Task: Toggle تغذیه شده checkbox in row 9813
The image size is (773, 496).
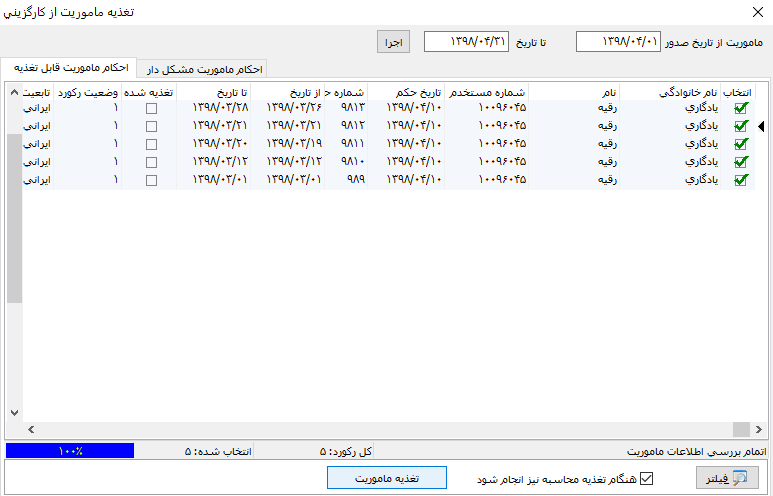Action: [151, 108]
